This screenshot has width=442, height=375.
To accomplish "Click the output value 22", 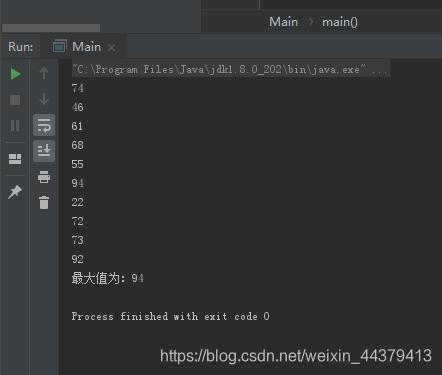I will coord(77,202).
